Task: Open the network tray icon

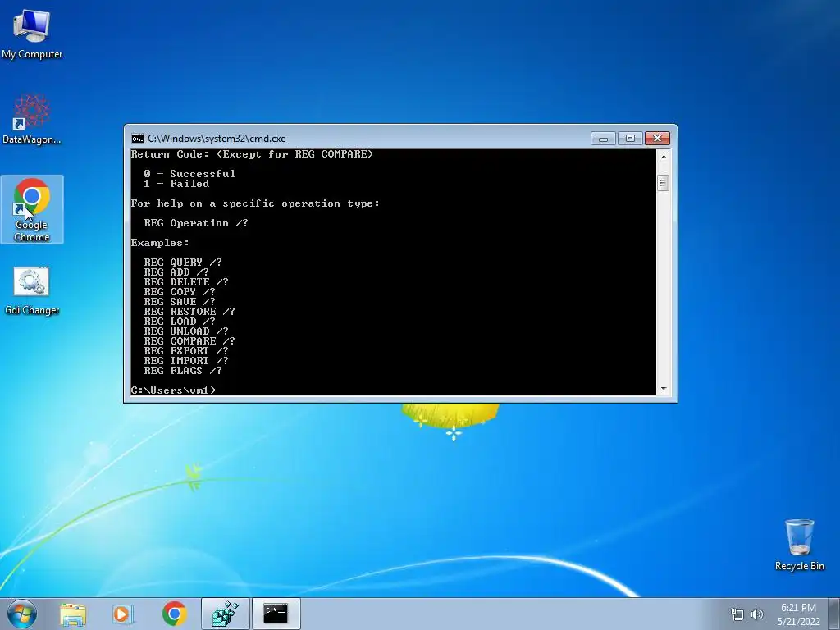Action: click(x=737, y=614)
